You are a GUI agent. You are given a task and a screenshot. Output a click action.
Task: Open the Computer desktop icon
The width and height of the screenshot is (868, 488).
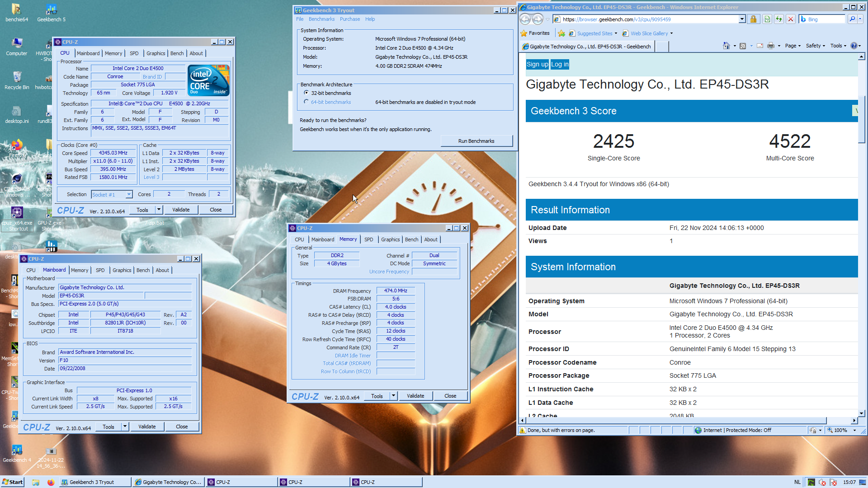(17, 47)
